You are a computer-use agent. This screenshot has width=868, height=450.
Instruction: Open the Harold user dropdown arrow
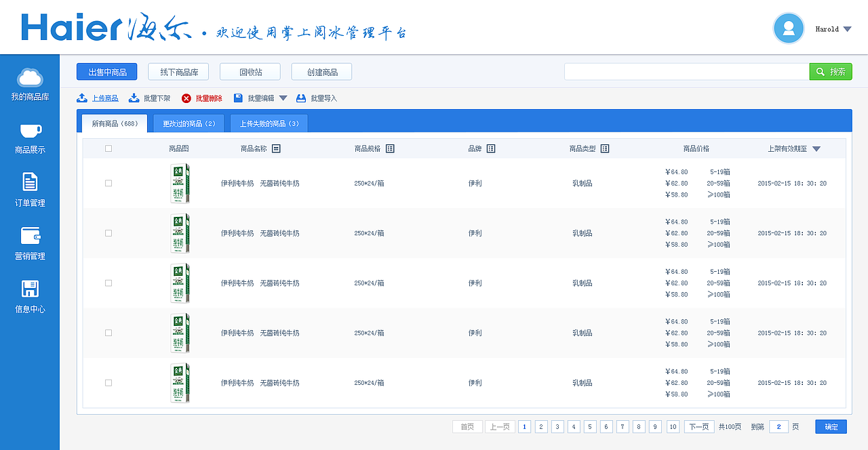[x=847, y=29]
